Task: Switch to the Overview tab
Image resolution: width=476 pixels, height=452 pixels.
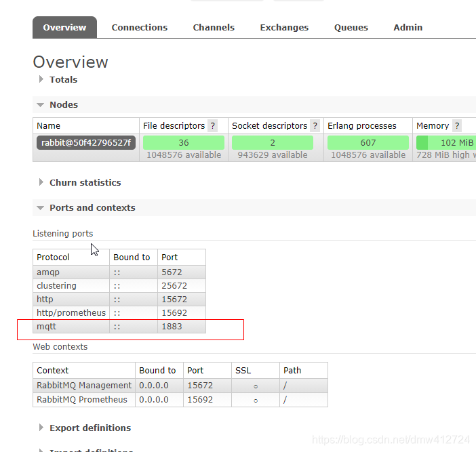Action: click(64, 27)
